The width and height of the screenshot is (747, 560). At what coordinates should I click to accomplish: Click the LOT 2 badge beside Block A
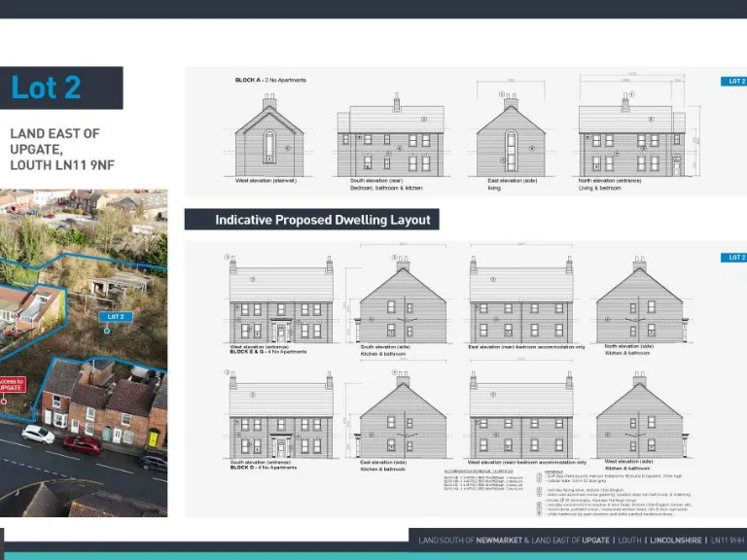coord(732,82)
